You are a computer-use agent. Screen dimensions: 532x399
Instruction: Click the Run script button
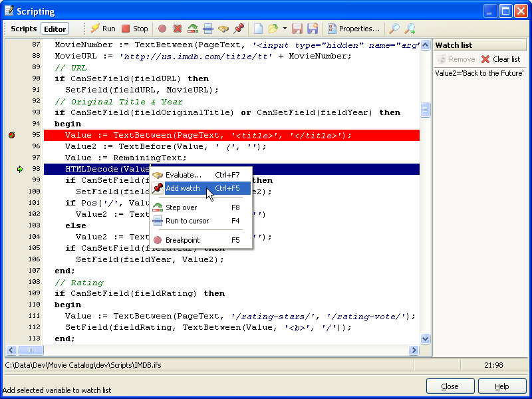click(x=103, y=29)
